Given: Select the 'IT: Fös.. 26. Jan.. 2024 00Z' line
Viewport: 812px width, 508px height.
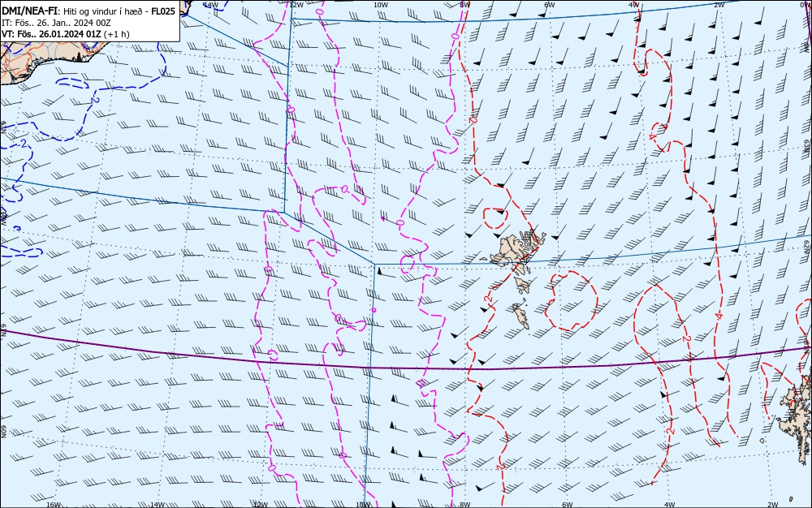Looking at the screenshot, I should coord(57,23).
